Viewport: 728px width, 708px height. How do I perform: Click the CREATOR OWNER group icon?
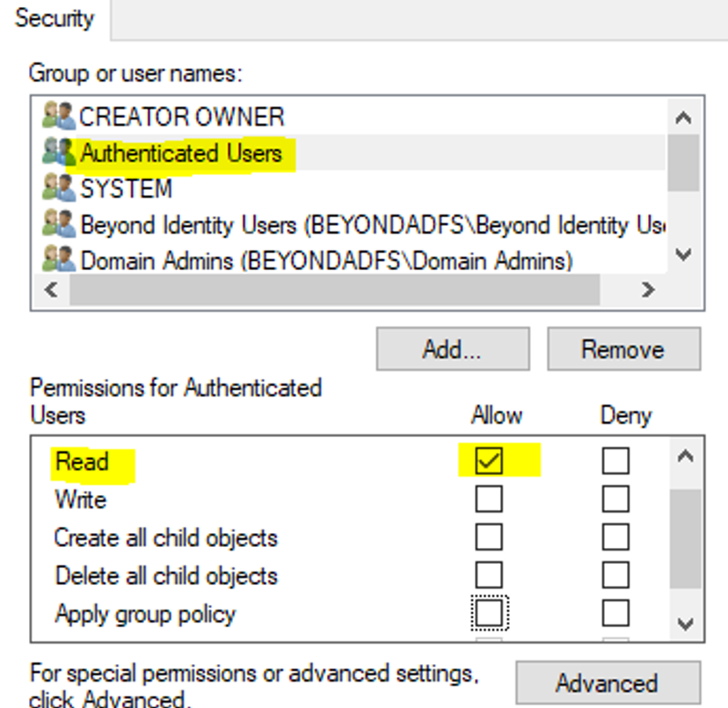tap(59, 117)
